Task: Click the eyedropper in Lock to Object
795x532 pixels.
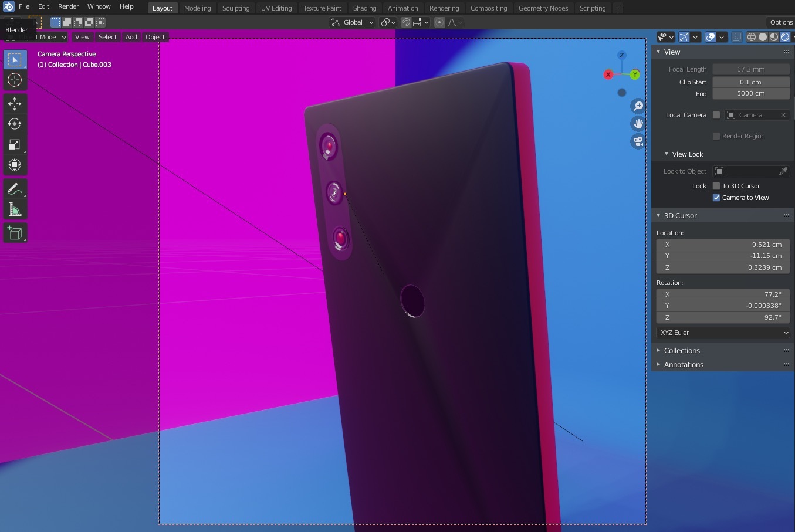Action: 783,171
